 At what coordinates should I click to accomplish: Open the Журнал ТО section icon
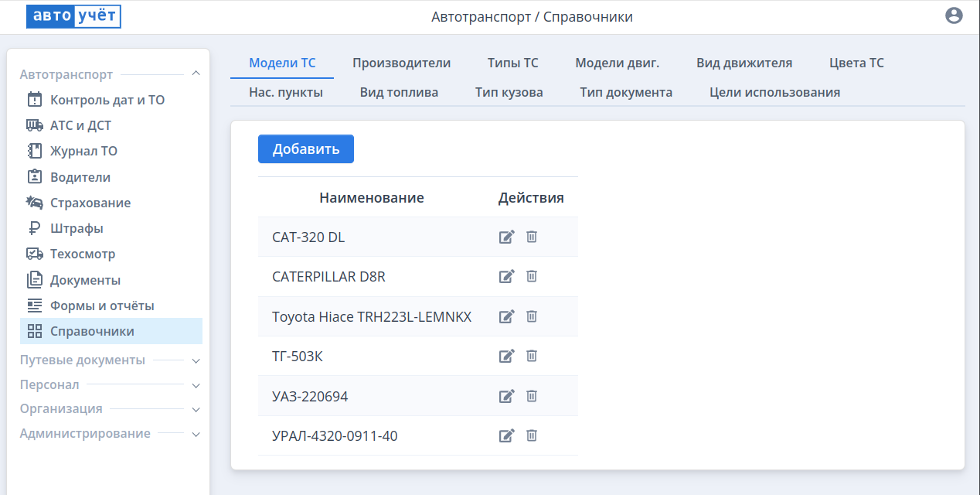[x=34, y=150]
